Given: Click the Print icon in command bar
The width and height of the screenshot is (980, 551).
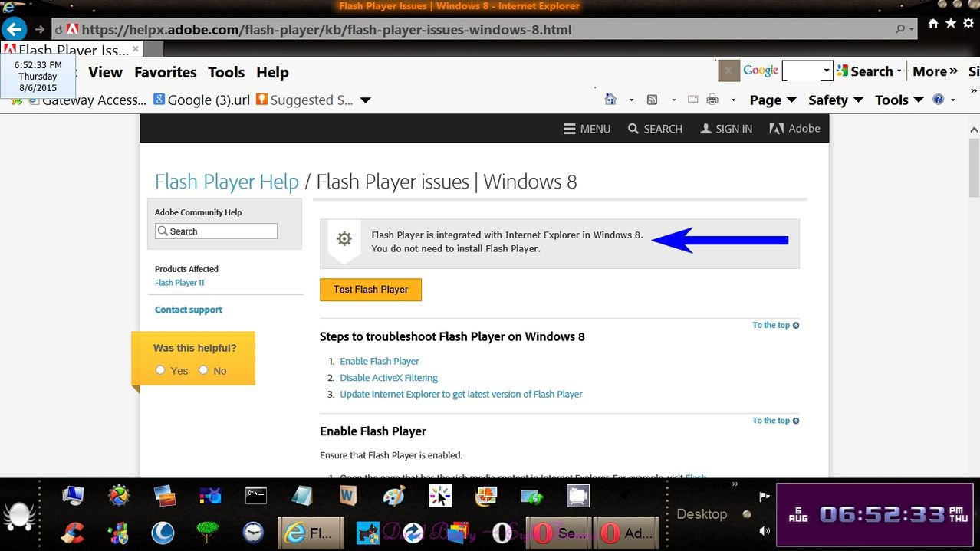Looking at the screenshot, I should [712, 100].
